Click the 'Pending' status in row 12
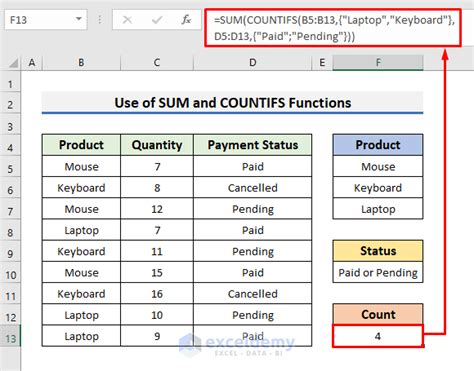This screenshot has width=474, height=371. tap(252, 315)
